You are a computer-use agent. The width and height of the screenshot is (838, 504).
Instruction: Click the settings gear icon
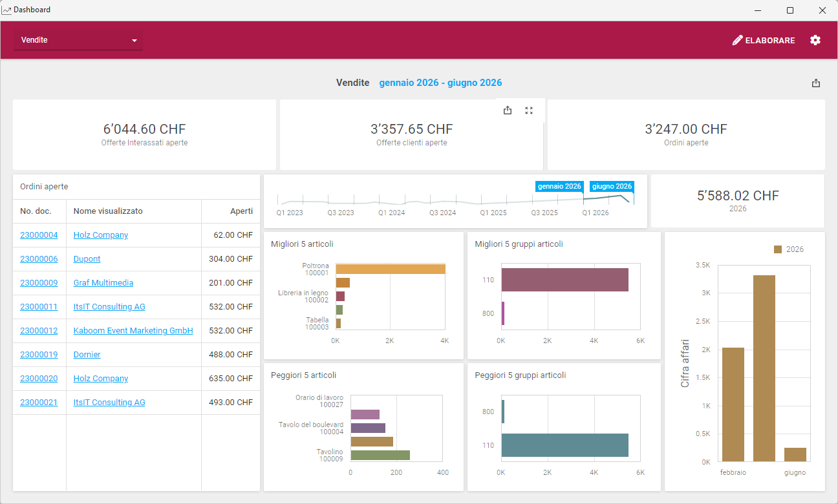815,40
